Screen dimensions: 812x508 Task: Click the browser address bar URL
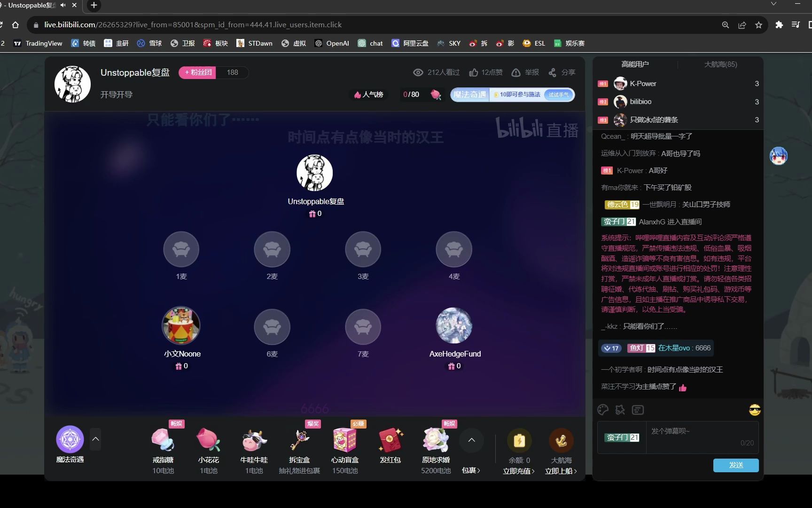point(193,24)
